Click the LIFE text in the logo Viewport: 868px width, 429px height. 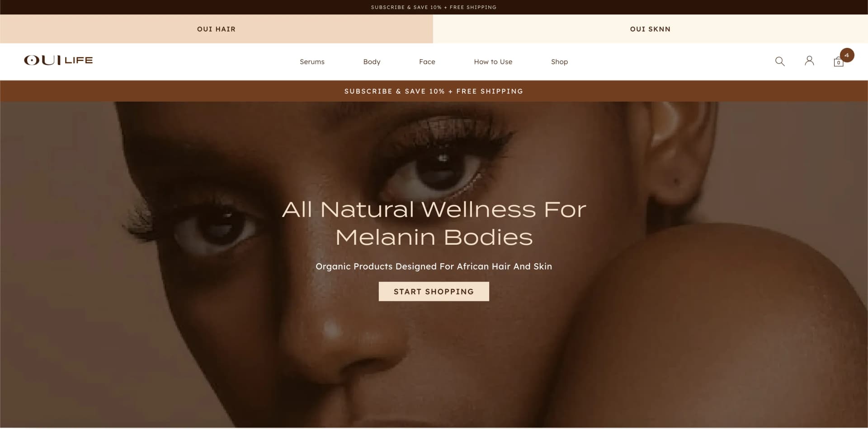pyautogui.click(x=79, y=61)
